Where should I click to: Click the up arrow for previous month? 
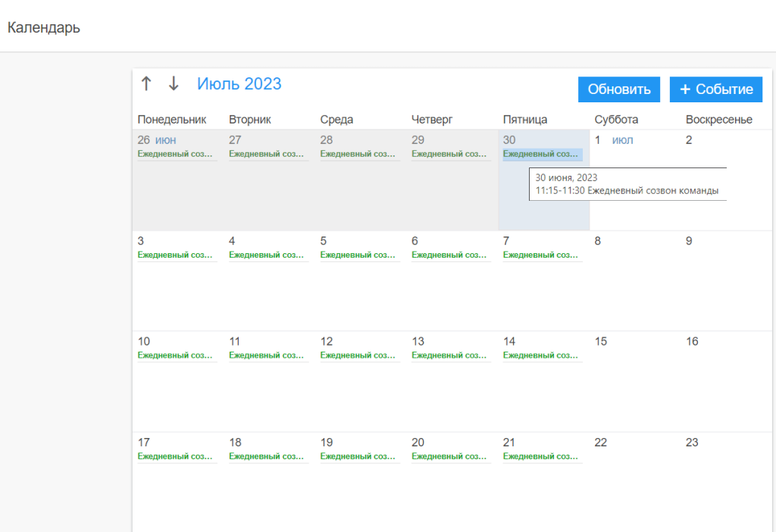tap(146, 84)
